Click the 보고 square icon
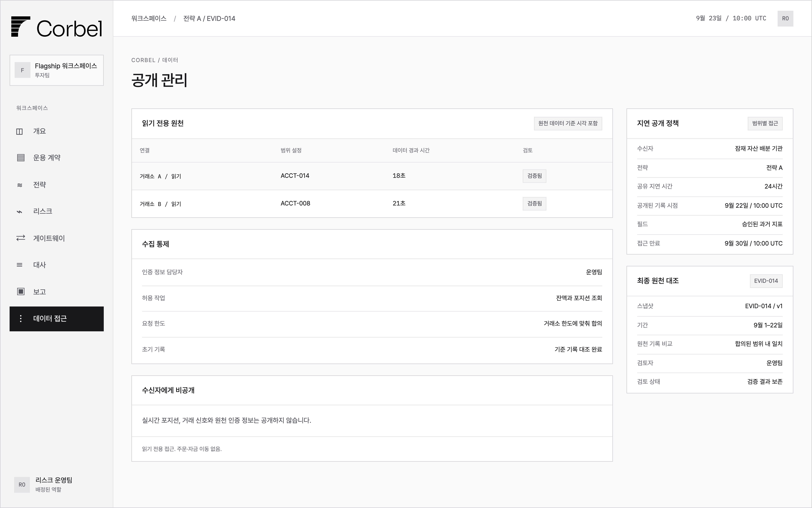 click(x=20, y=291)
